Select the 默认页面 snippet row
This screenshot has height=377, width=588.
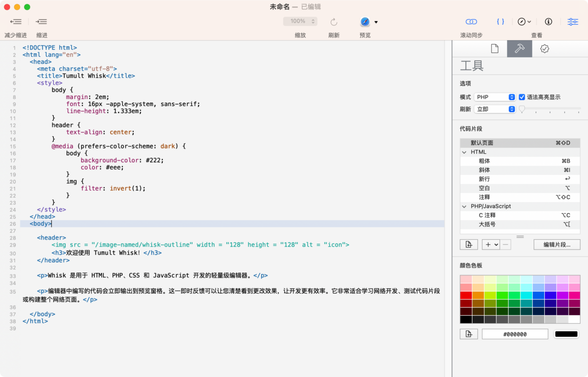coord(520,143)
